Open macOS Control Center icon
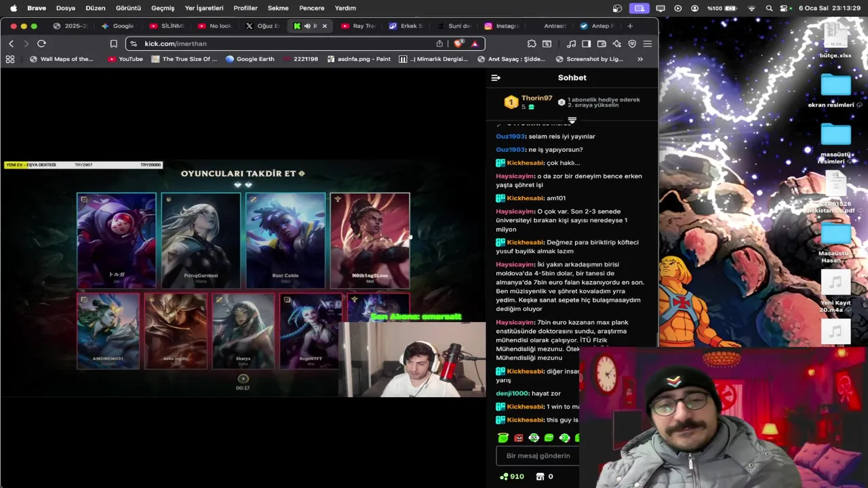This screenshot has height=488, width=868. tap(785, 8)
